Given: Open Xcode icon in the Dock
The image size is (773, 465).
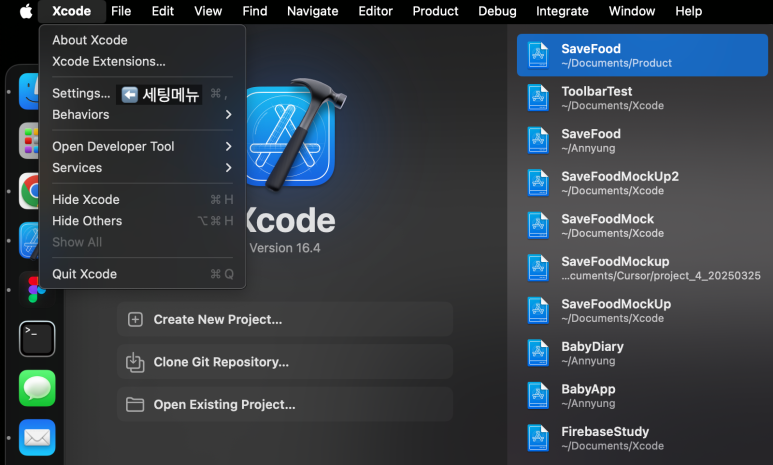Looking at the screenshot, I should click(29, 240).
